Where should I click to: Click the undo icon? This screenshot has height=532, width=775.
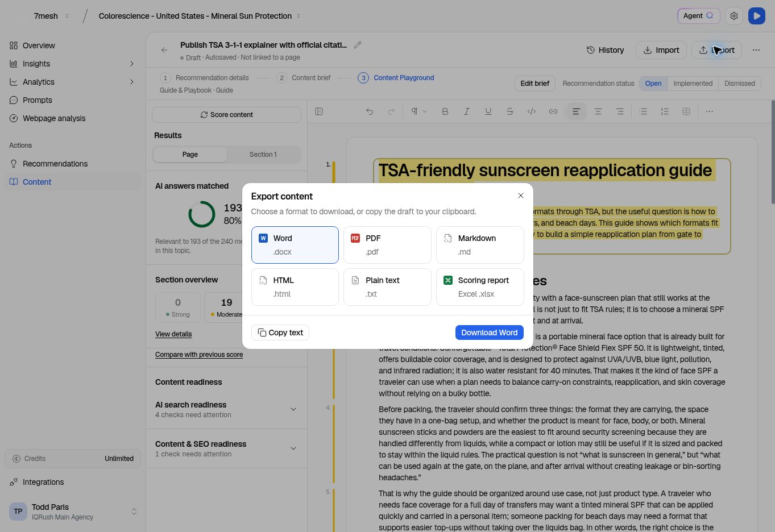coord(370,111)
